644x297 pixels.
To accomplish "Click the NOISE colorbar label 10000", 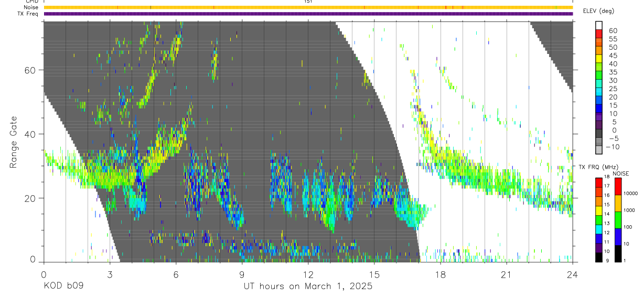I will click(631, 193).
